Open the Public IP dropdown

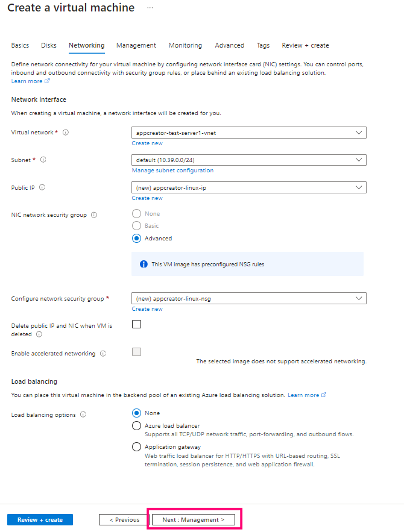(248, 187)
